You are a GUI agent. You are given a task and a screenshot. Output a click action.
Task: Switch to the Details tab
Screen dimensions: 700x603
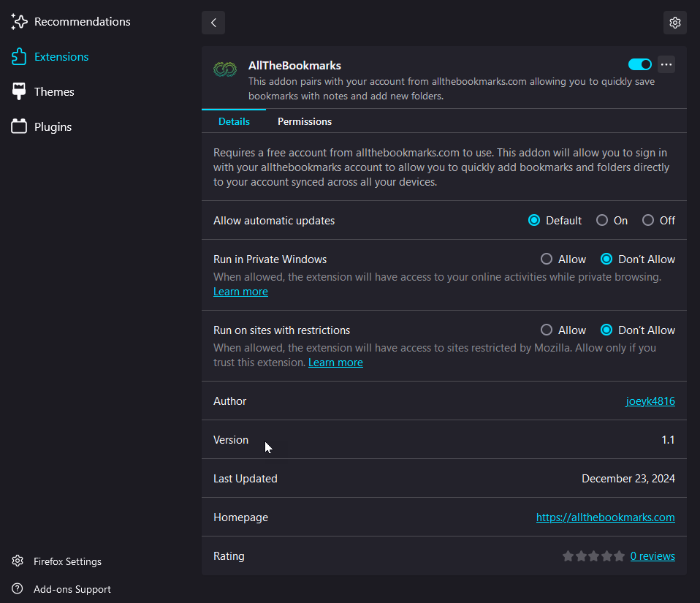click(x=234, y=121)
